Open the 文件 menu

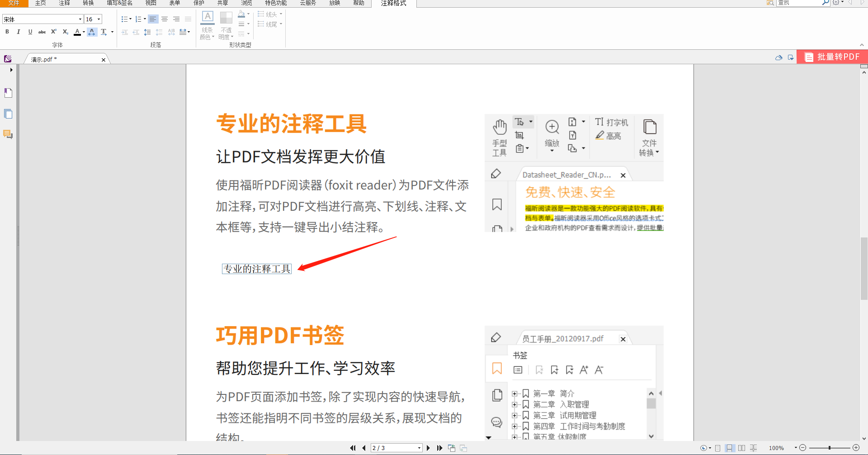pyautogui.click(x=14, y=3)
